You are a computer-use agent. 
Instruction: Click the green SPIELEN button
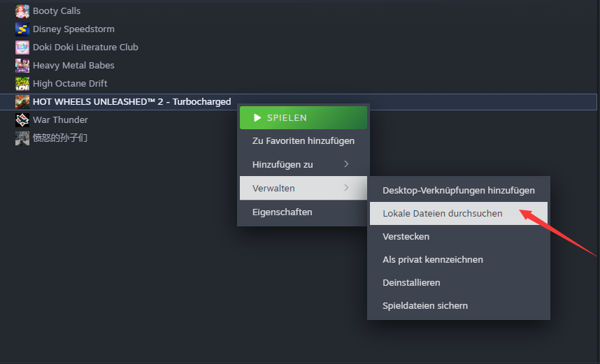coord(303,118)
